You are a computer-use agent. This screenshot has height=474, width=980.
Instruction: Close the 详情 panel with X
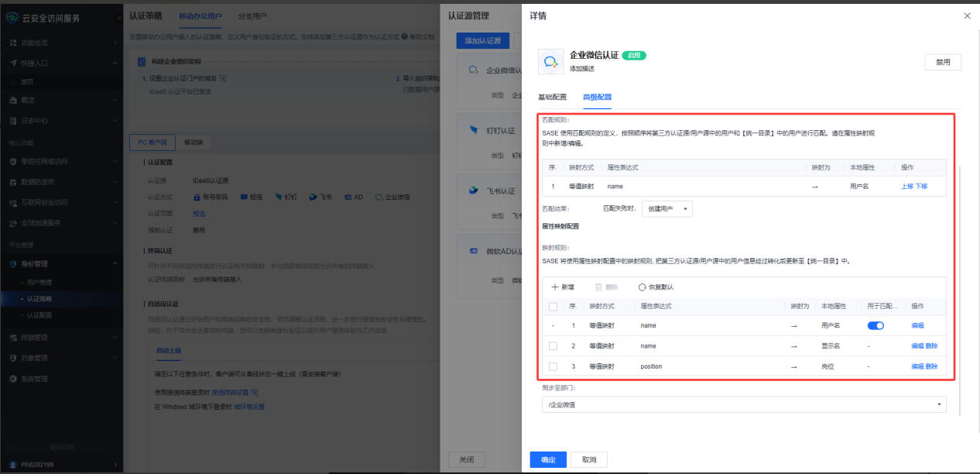[966, 15]
